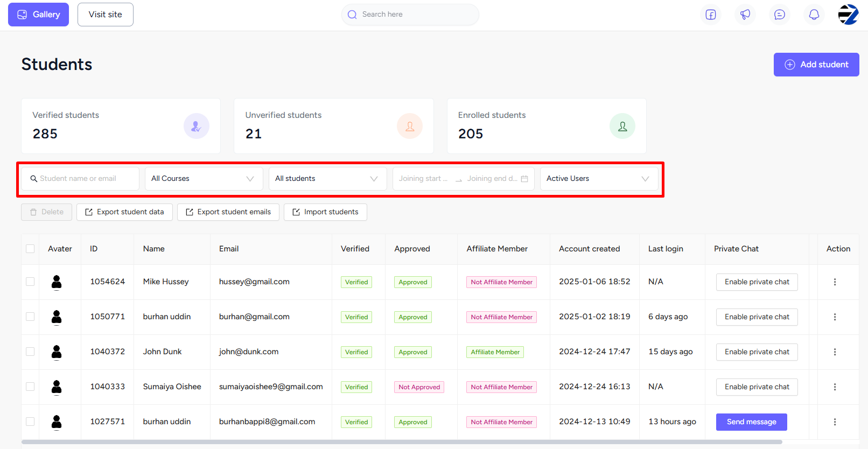
Task: Click the Delete button
Action: (x=47, y=212)
